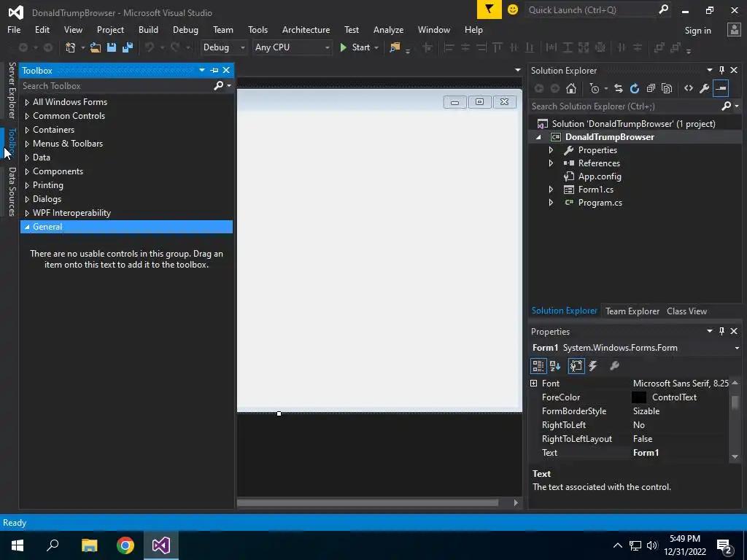Expand the Menus & Toolbars group

click(x=27, y=144)
